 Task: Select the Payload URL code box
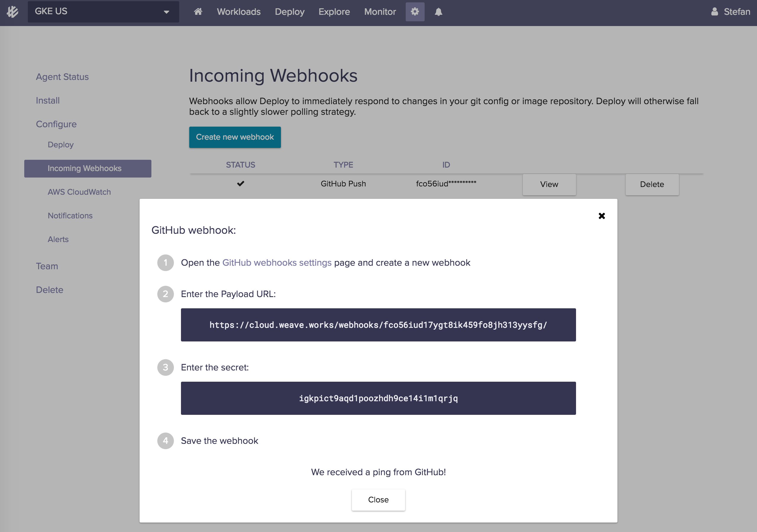378,325
